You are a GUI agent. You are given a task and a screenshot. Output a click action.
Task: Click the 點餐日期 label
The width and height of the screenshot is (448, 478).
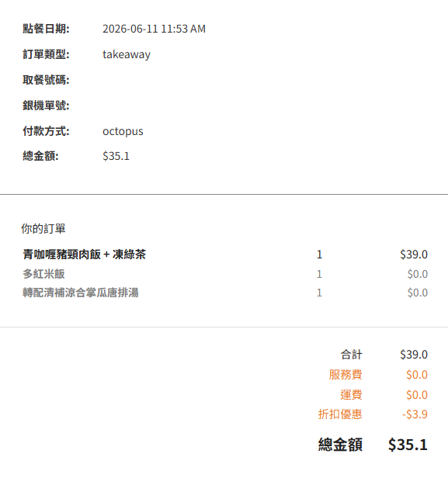pyautogui.click(x=46, y=29)
